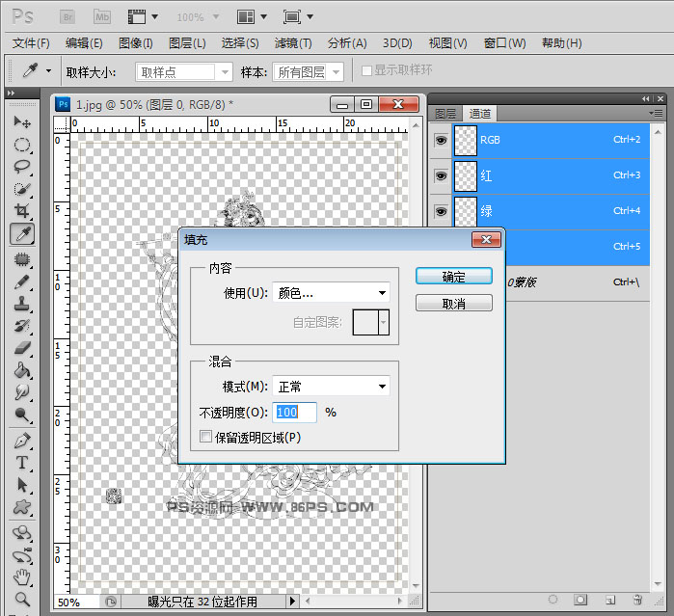Screen dimensions: 674x616
Task: Expand toolbox double-arrow button
Action: pyautogui.click(x=11, y=93)
